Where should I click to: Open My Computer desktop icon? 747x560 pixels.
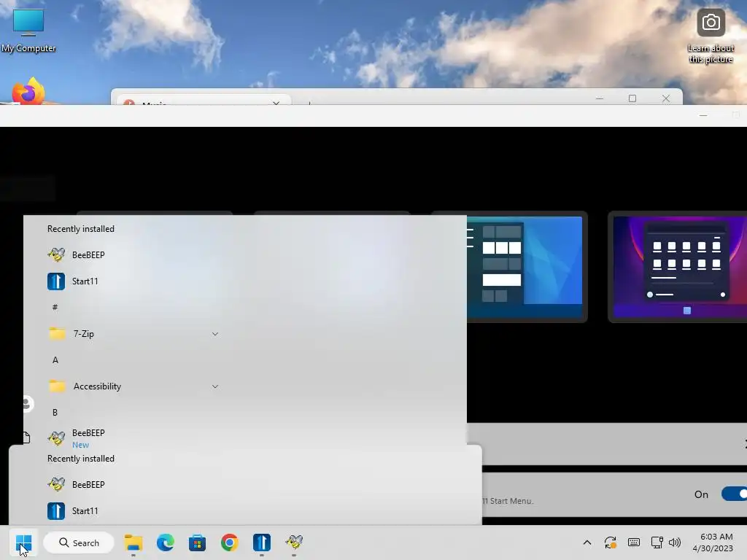[28, 29]
